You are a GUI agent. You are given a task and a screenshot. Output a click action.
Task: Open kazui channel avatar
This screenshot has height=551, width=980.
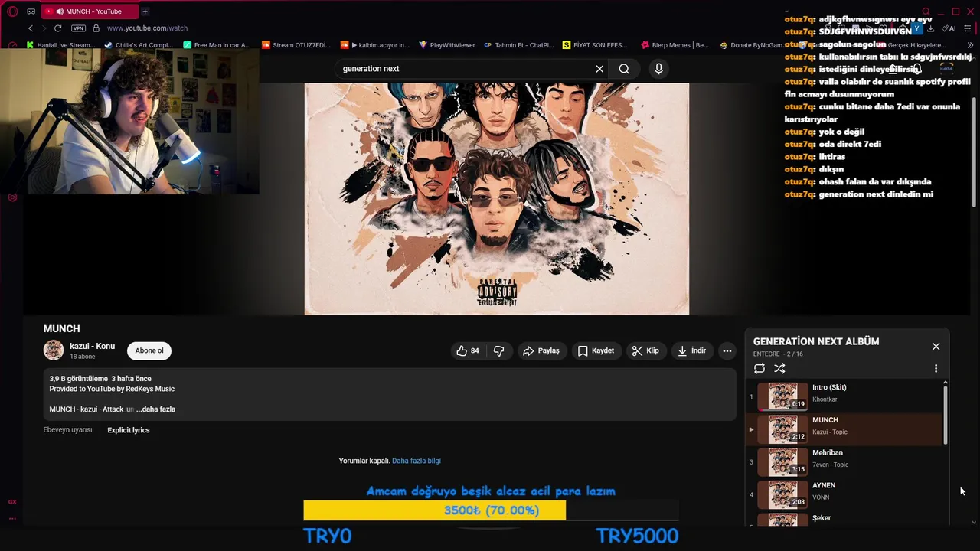[54, 350]
